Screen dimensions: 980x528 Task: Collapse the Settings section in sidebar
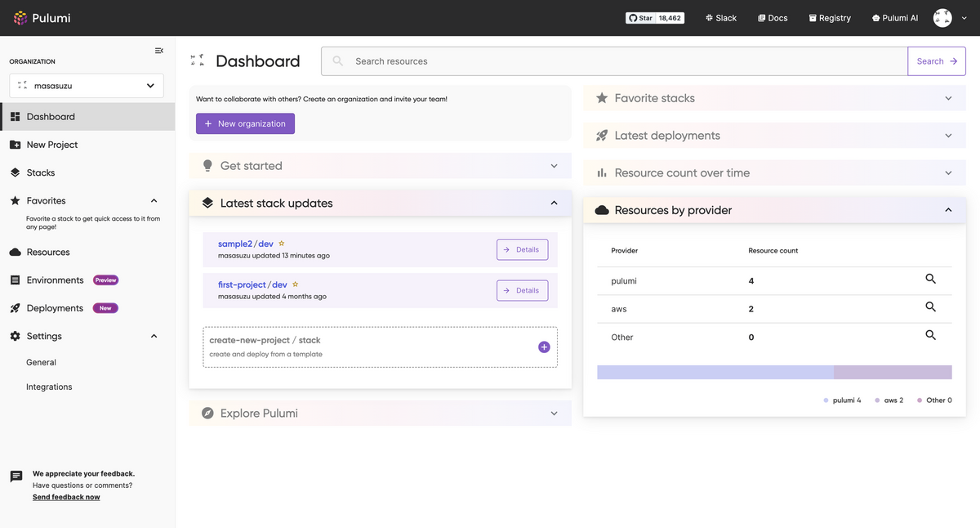coord(154,336)
